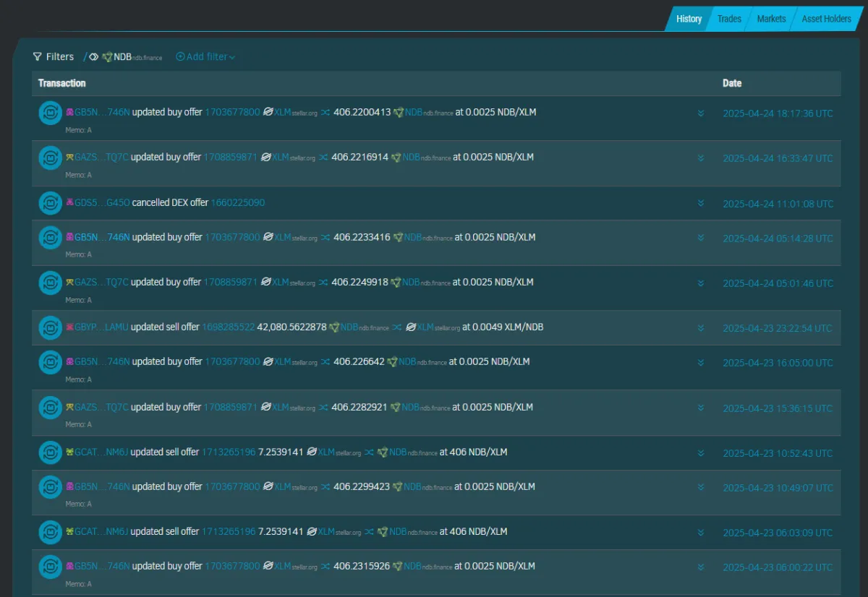Expand details for 05:01:46 UTC transaction
Viewport: 868px width, 597px height.
700,283
